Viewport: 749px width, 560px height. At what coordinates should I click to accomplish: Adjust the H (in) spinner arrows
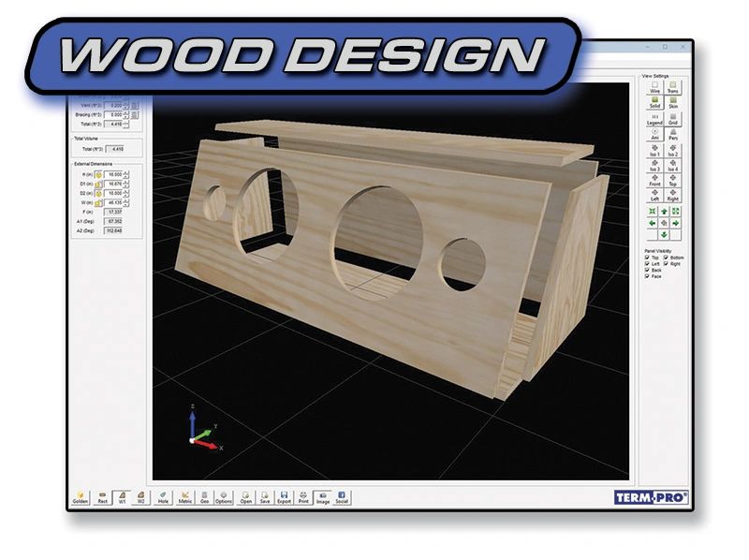126,174
